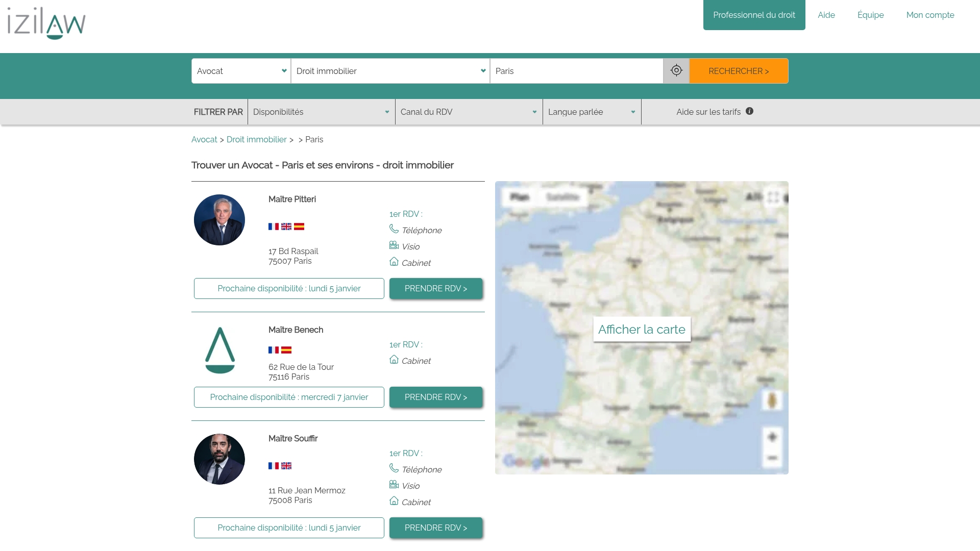Click the Paris location input field

[x=576, y=71]
